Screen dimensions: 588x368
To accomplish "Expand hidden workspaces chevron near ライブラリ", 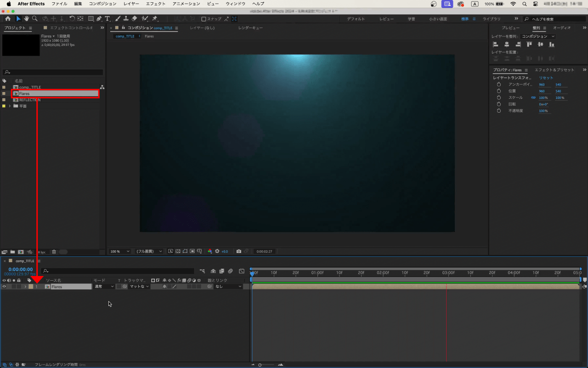I will click(x=516, y=19).
